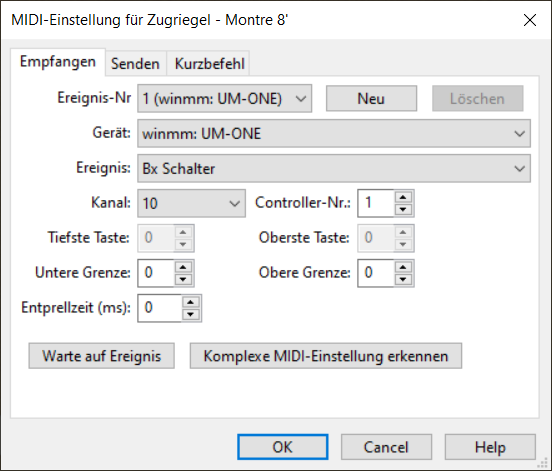Increase Obere Grenze value with up arrow
Image resolution: width=552 pixels, height=471 pixels.
coord(403,267)
